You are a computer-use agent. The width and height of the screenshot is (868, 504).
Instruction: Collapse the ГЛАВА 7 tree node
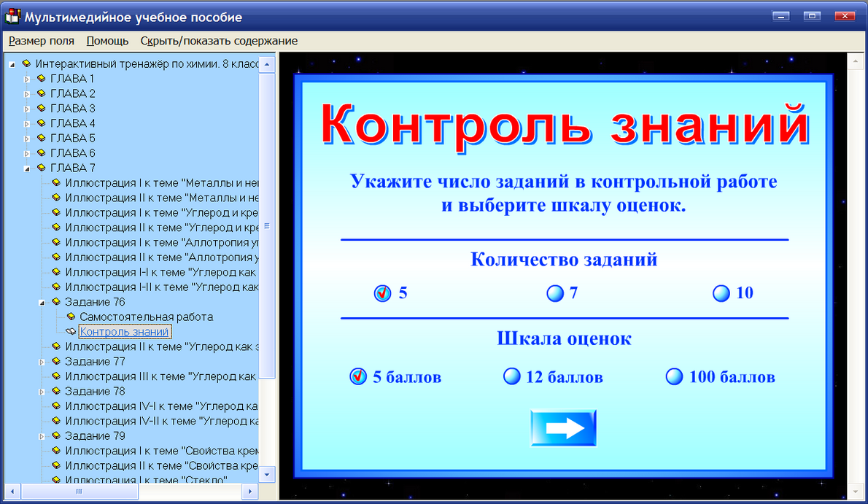click(26, 168)
